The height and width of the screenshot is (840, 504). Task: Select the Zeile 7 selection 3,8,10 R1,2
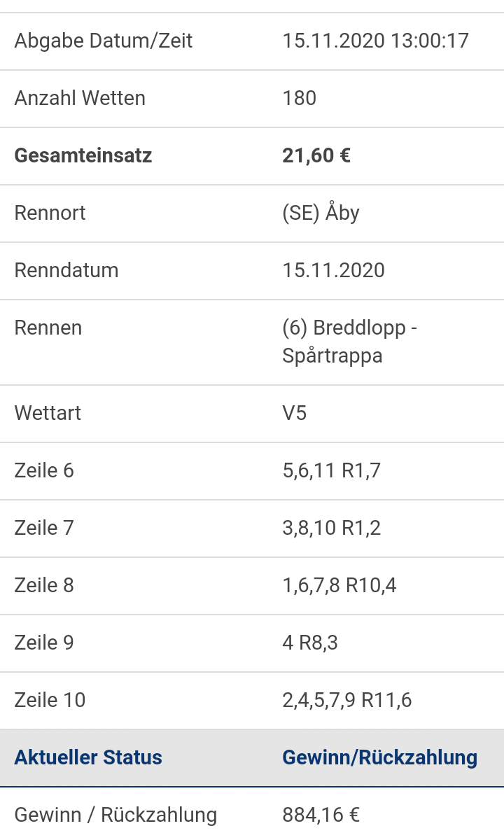pos(332,528)
